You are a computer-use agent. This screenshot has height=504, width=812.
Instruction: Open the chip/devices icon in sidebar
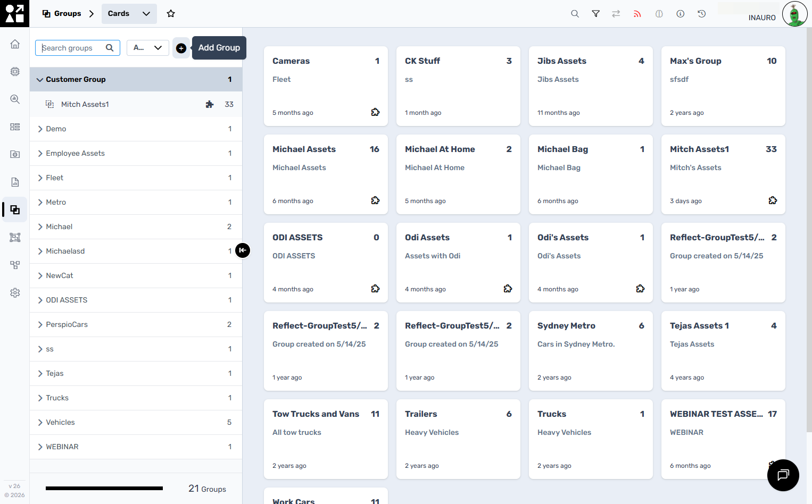15,71
